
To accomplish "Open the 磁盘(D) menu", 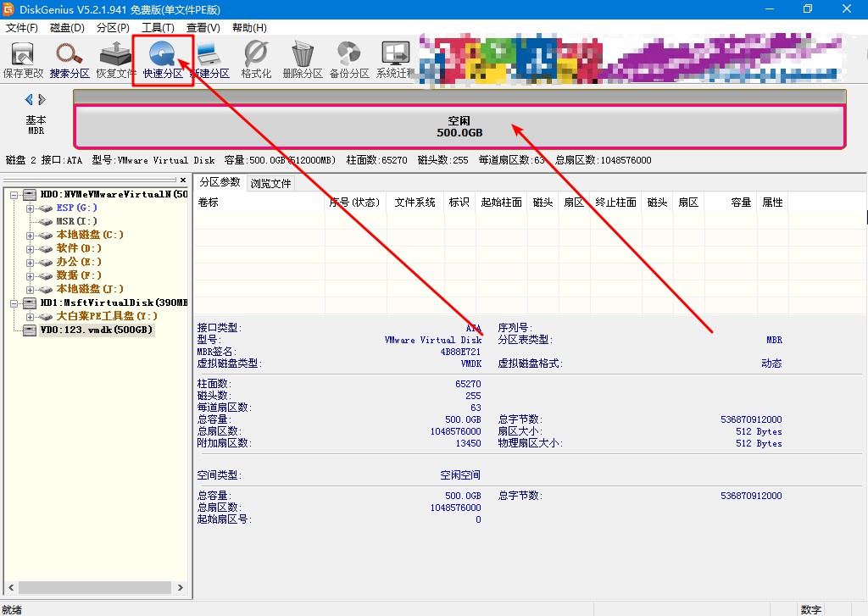I will (x=65, y=27).
